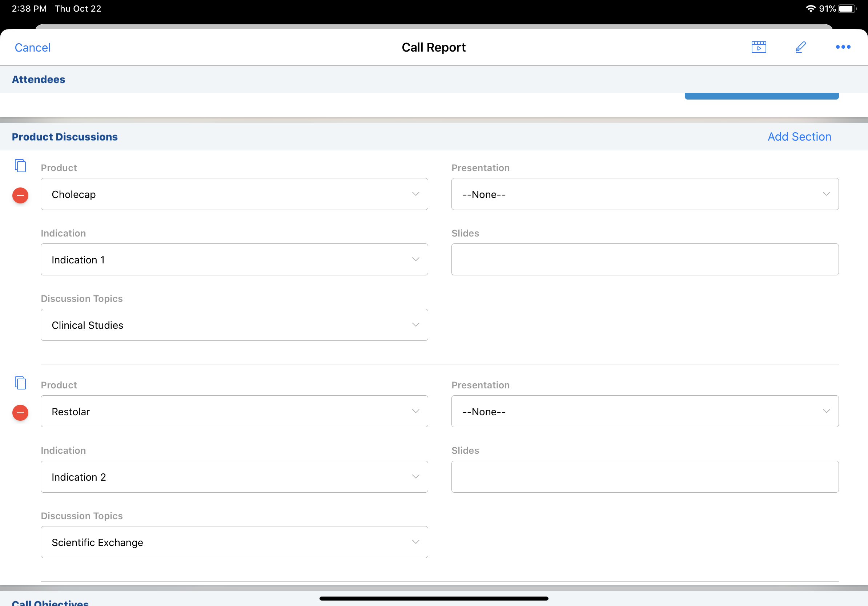868x606 pixels.
Task: Copy the Cholecap product discussion section
Action: pyautogui.click(x=20, y=165)
